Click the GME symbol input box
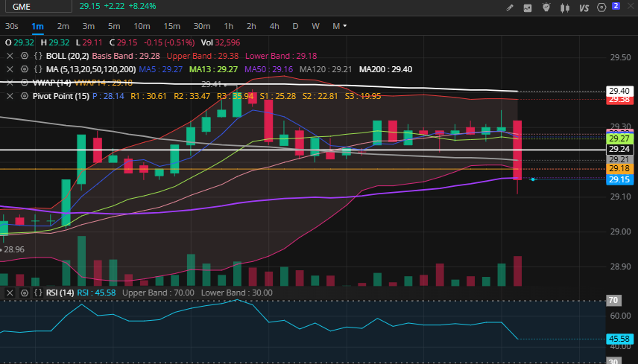The width and height of the screenshot is (638, 364). (39, 7)
